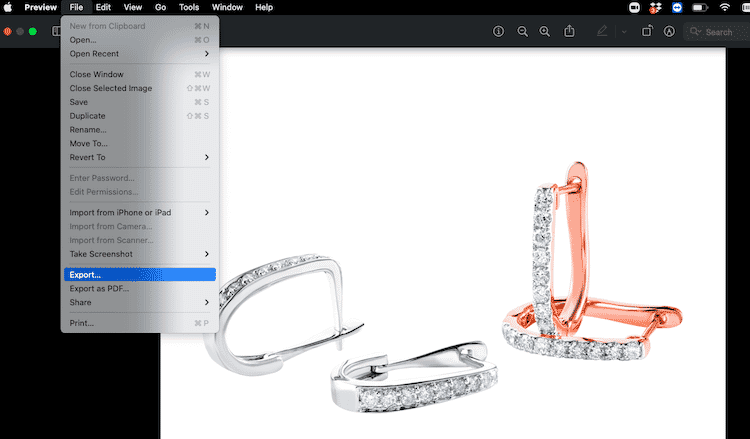Open the highlight color dropdown arrow
This screenshot has height=439, width=750.
[623, 32]
